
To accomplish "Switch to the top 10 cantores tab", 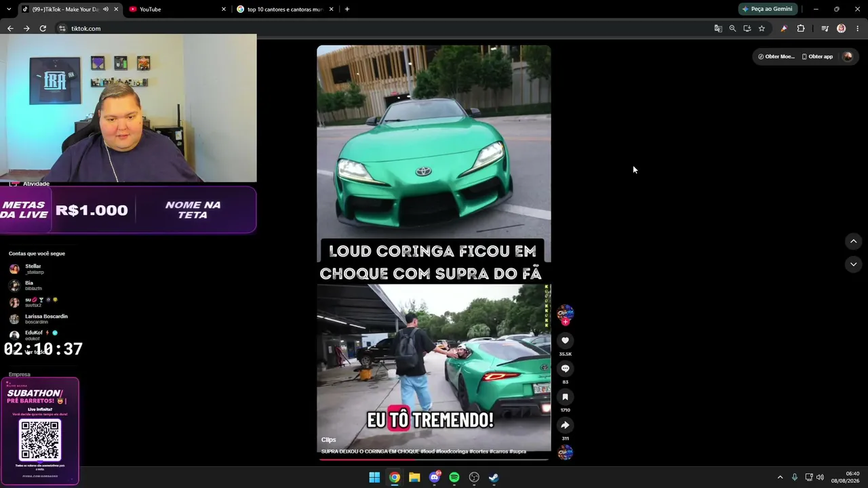I will click(285, 9).
